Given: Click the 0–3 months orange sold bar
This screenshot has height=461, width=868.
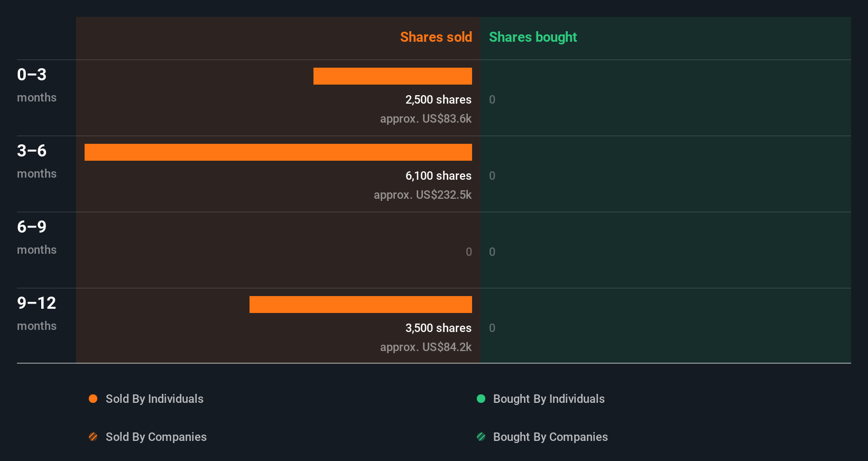Looking at the screenshot, I should click(393, 76).
